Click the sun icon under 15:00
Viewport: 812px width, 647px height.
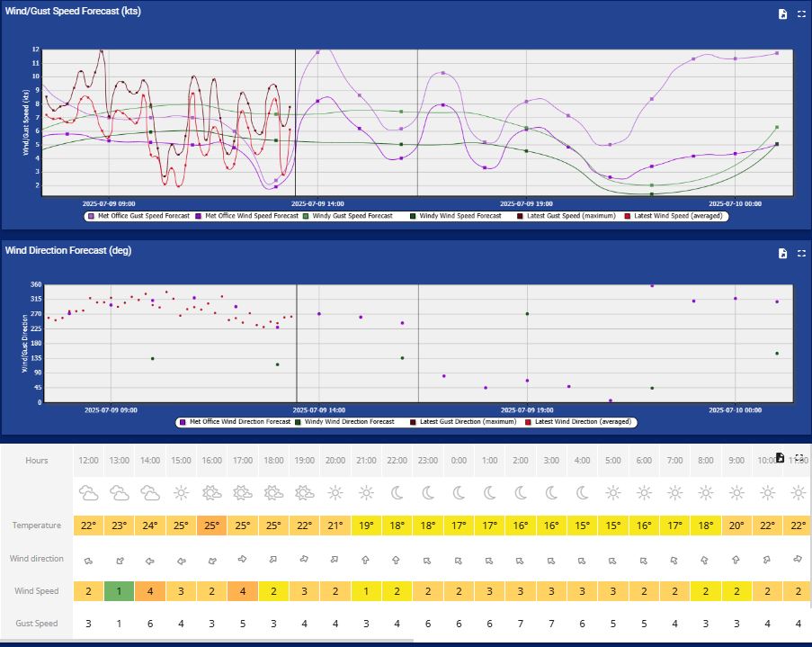point(181,493)
